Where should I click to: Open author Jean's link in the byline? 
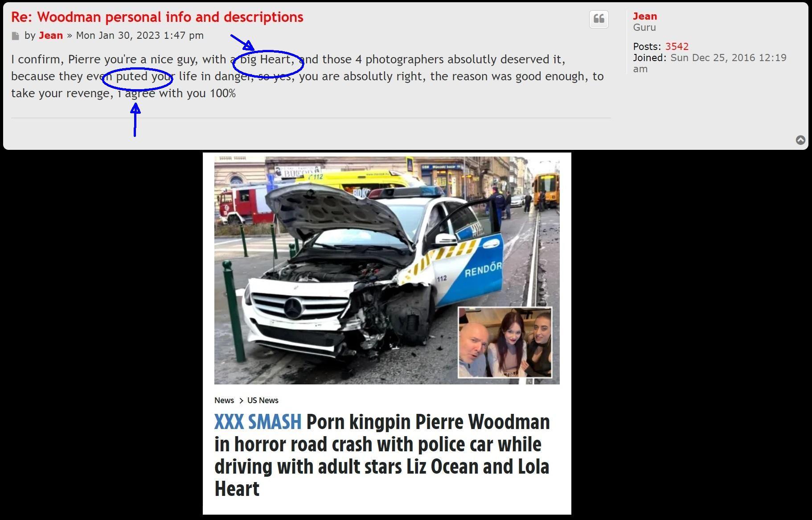point(50,36)
